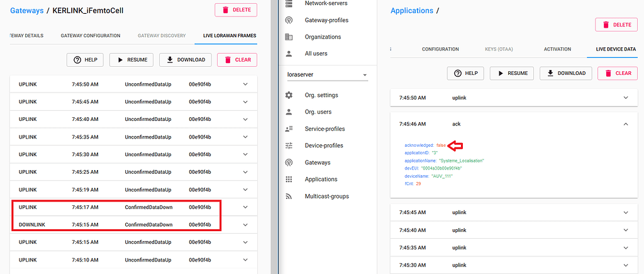Image resolution: width=644 pixels, height=274 pixels.
Task: Click the Network-servers sidebar icon
Action: pyautogui.click(x=289, y=3)
